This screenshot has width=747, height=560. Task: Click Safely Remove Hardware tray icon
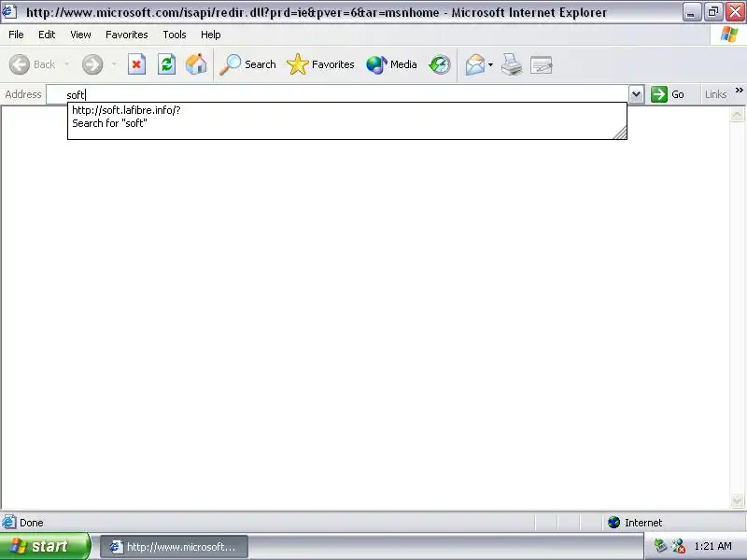(660, 546)
